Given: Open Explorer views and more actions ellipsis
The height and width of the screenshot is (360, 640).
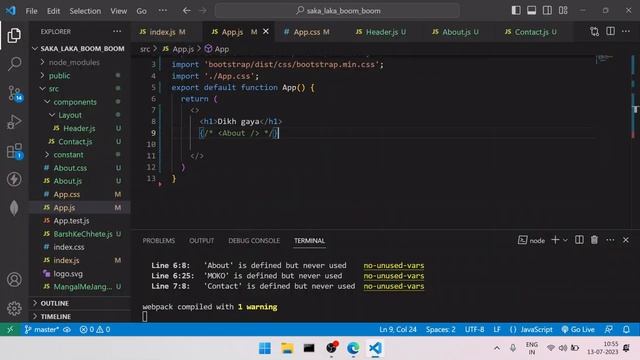Looking at the screenshot, I should pos(117,31).
